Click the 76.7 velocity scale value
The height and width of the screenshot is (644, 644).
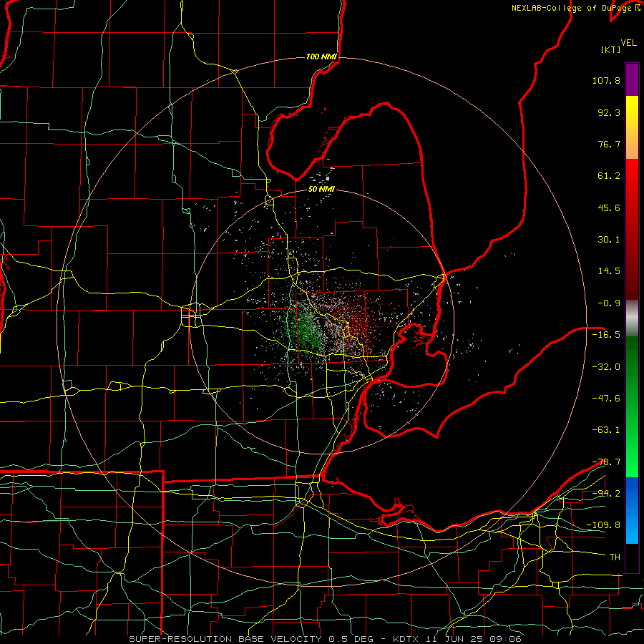[x=609, y=144]
